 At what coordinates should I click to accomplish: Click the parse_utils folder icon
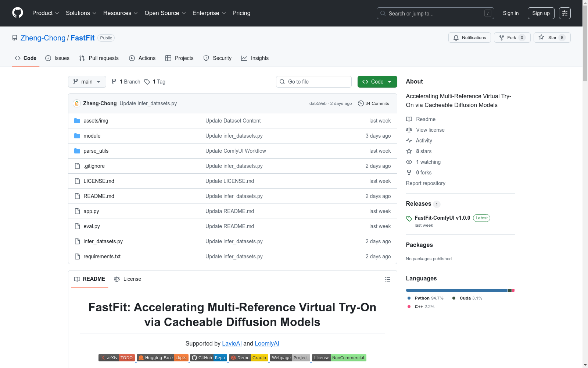[x=77, y=151]
